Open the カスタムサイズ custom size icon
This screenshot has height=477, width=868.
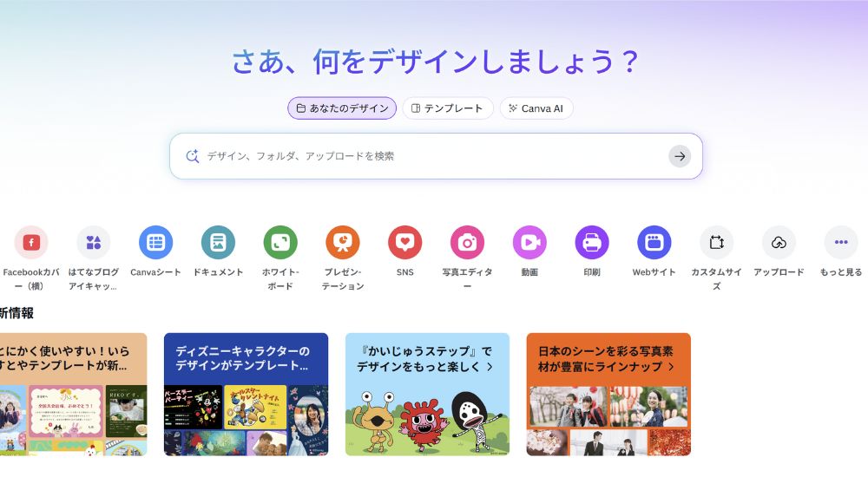(716, 242)
